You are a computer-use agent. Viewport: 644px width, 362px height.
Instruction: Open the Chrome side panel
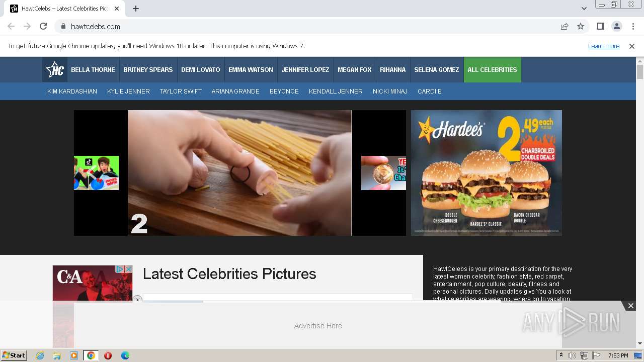click(600, 27)
